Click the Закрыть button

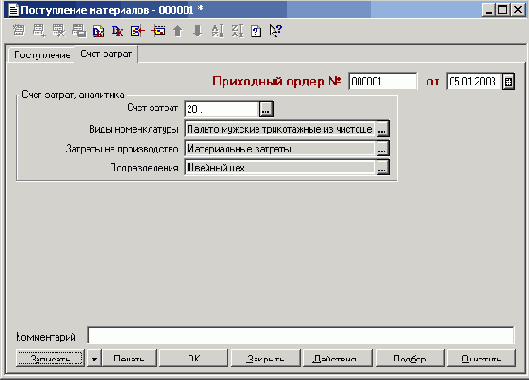(x=265, y=358)
